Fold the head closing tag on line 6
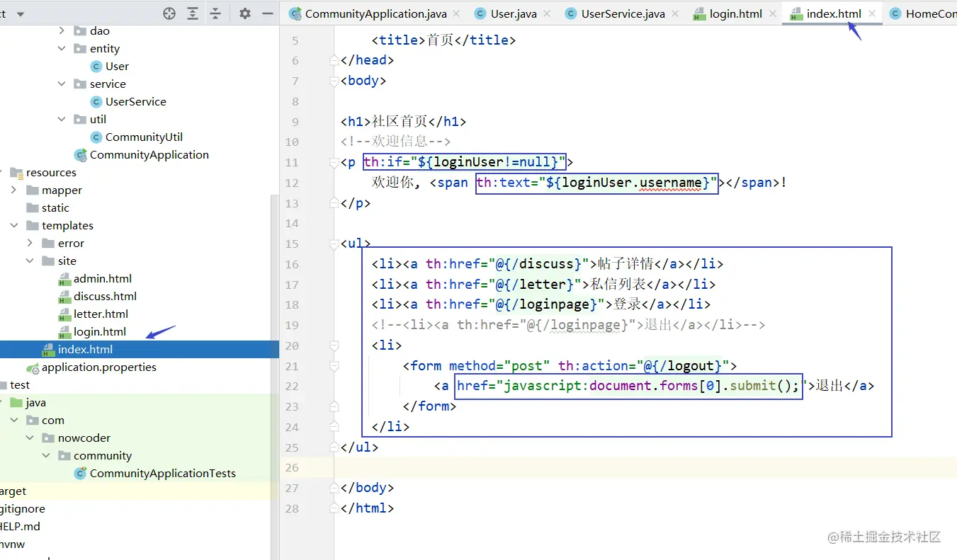Viewport: 957px width, 560px height. 334,60
